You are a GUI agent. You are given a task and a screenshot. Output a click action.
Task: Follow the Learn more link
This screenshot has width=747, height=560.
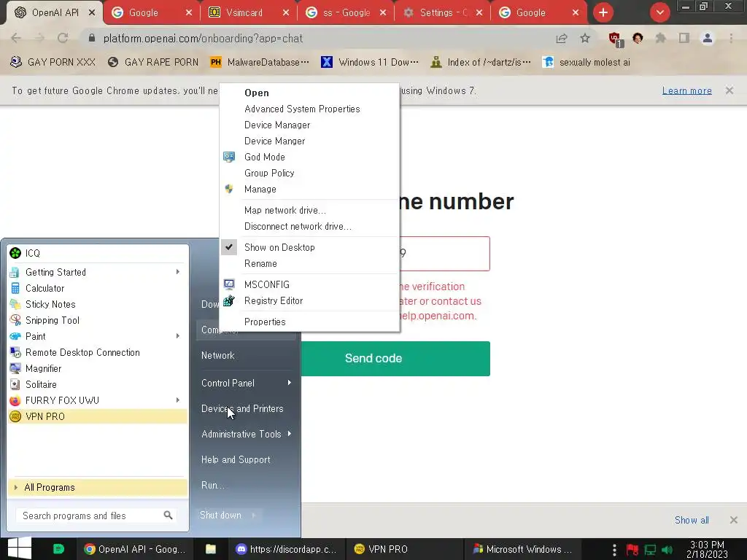686,90
